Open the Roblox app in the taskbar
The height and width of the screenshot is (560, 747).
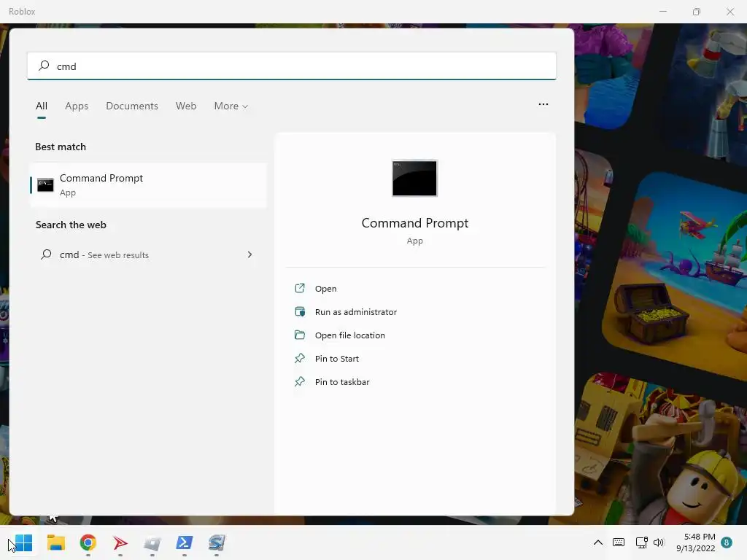[x=152, y=542]
